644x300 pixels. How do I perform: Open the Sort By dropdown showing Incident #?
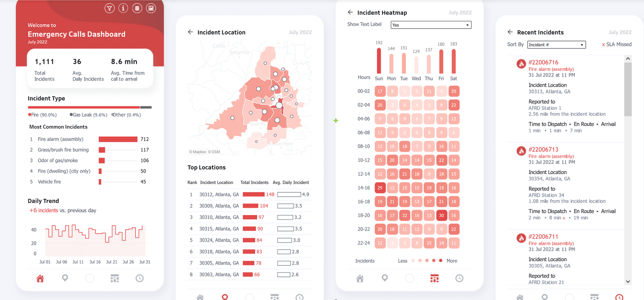pos(557,45)
